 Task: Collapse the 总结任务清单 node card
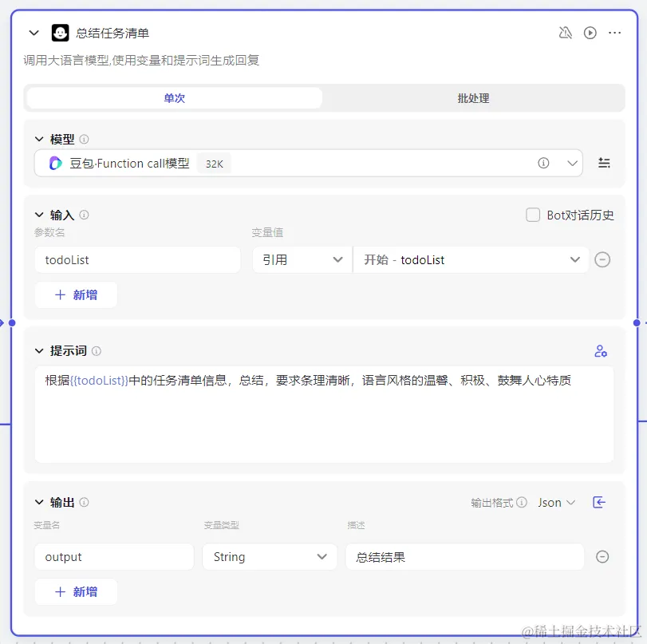click(34, 33)
